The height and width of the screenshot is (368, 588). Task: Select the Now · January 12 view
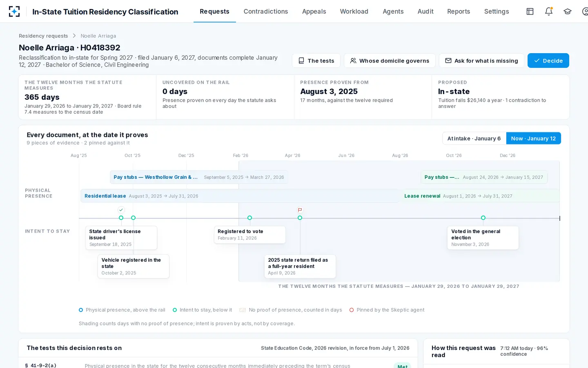coord(533,138)
